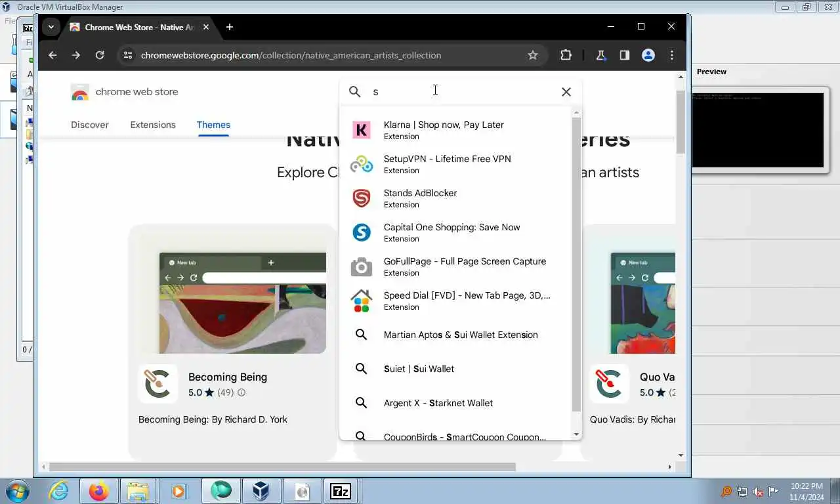Click the rating info icon next to (49)

coord(241,392)
